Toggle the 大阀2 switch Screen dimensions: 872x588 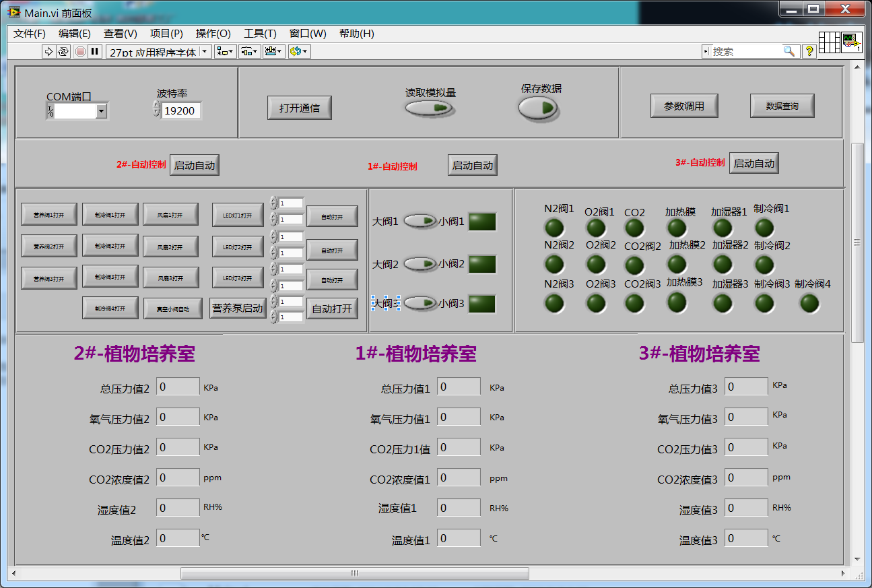[420, 264]
